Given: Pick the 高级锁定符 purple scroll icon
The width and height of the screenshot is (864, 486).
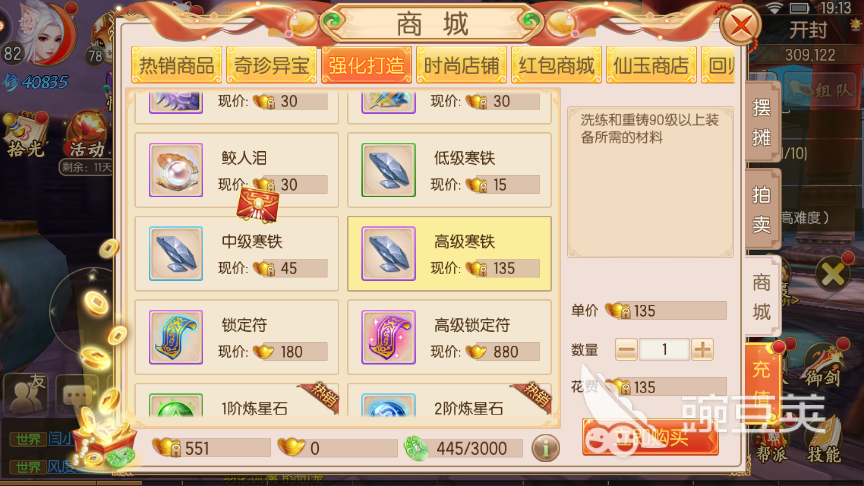Looking at the screenshot, I should click(388, 337).
